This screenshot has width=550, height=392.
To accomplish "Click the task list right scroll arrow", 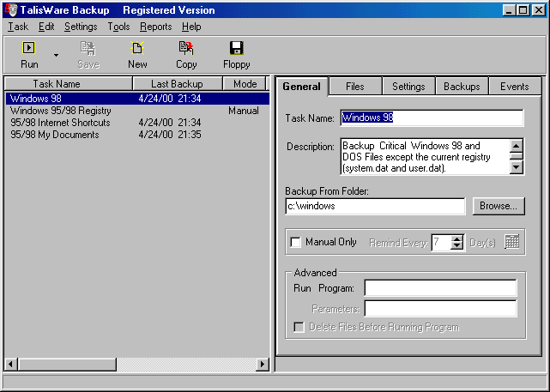I will coord(263,365).
